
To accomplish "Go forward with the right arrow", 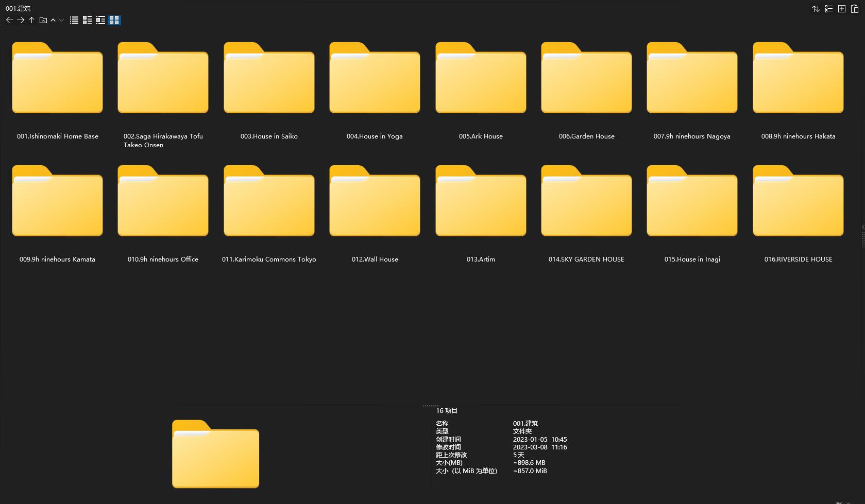I will [21, 20].
